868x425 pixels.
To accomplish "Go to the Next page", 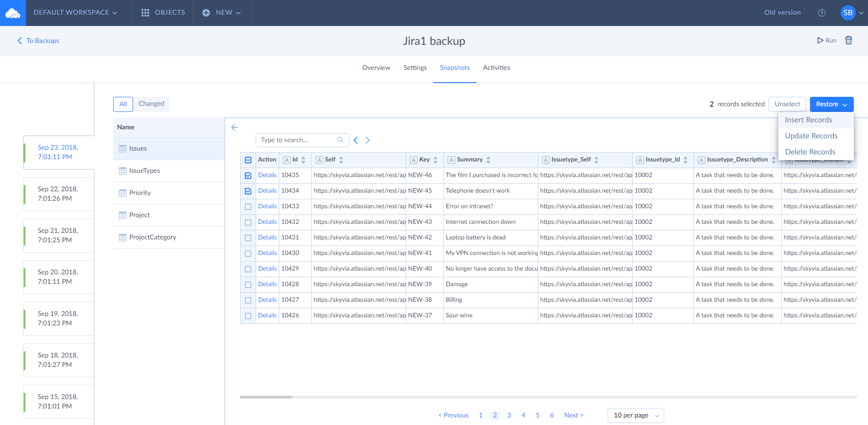I will pyautogui.click(x=574, y=416).
